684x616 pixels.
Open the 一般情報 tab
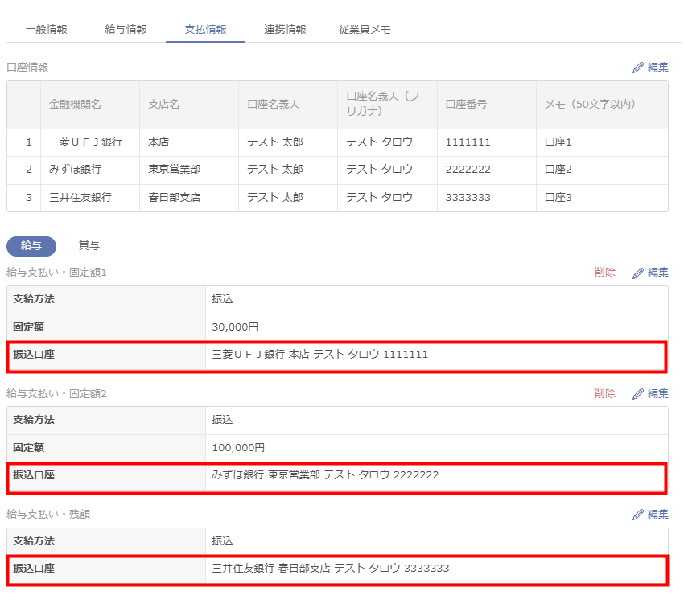click(46, 30)
